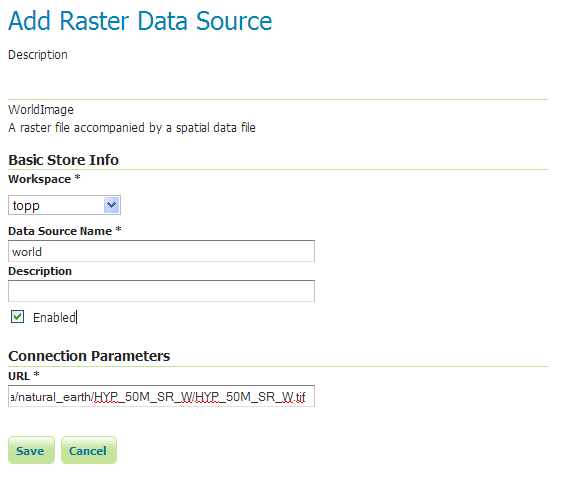Image resolution: width=564 pixels, height=489 pixels.
Task: Open the Workspace dropdown showing topp
Action: point(64,205)
